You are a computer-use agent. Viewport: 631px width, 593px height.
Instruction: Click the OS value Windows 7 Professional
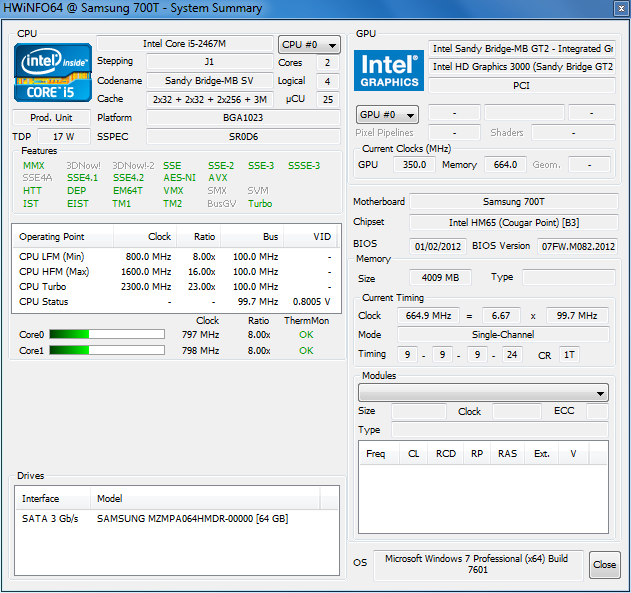tap(477, 564)
